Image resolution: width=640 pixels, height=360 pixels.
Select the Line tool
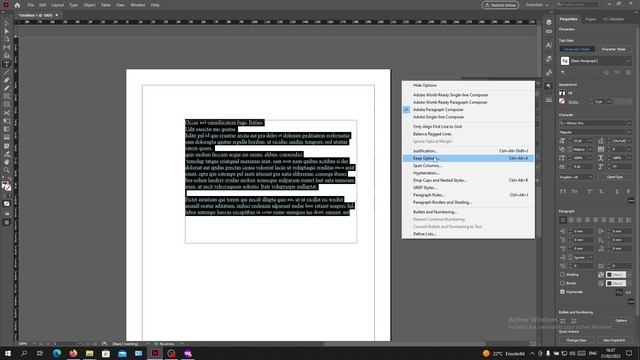7,72
